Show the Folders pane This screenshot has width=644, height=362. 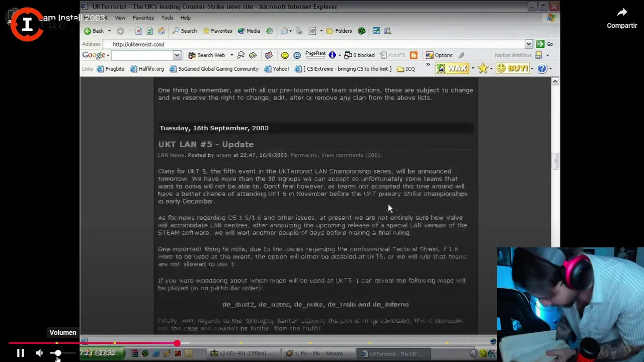339,31
